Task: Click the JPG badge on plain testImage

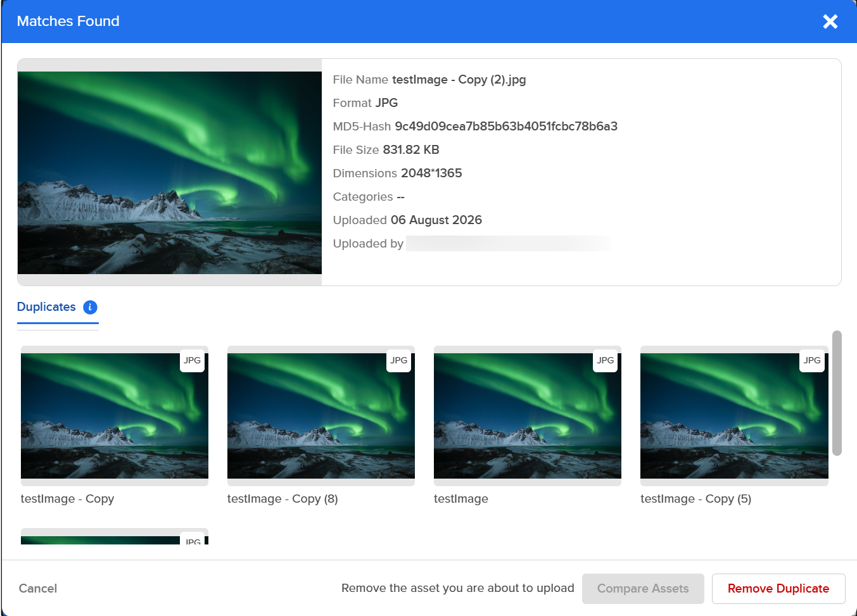Action: pos(605,360)
